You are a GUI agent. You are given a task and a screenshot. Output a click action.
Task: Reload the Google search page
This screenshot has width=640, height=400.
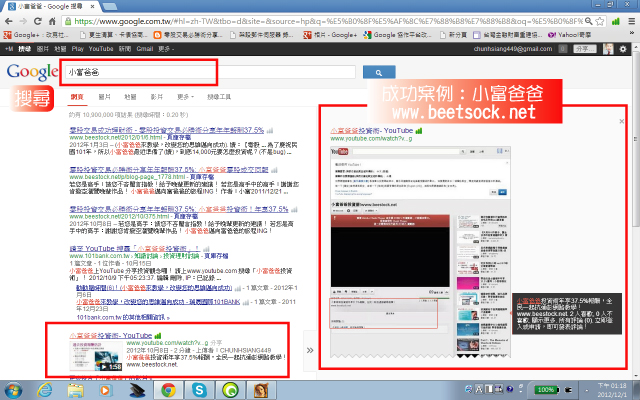pyautogui.click(x=38, y=21)
